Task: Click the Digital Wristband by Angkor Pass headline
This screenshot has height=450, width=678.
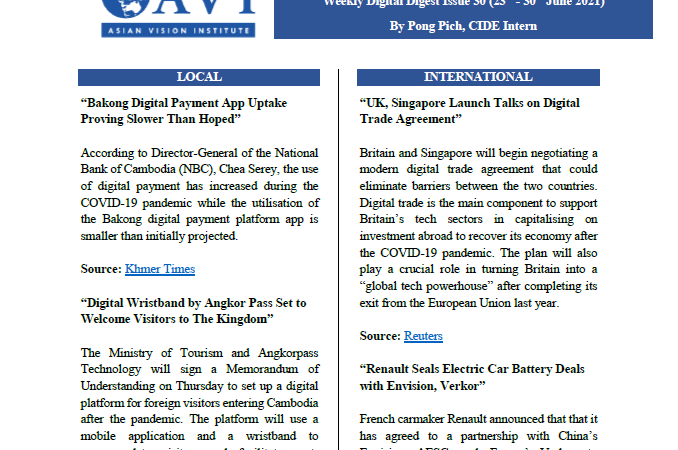Action: pos(192,310)
